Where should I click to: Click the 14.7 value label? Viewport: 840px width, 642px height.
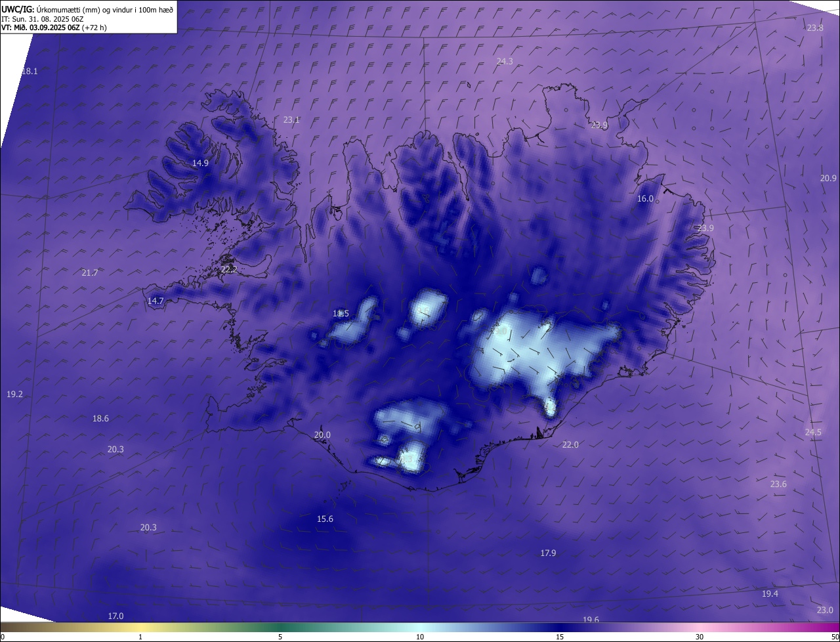[156, 301]
